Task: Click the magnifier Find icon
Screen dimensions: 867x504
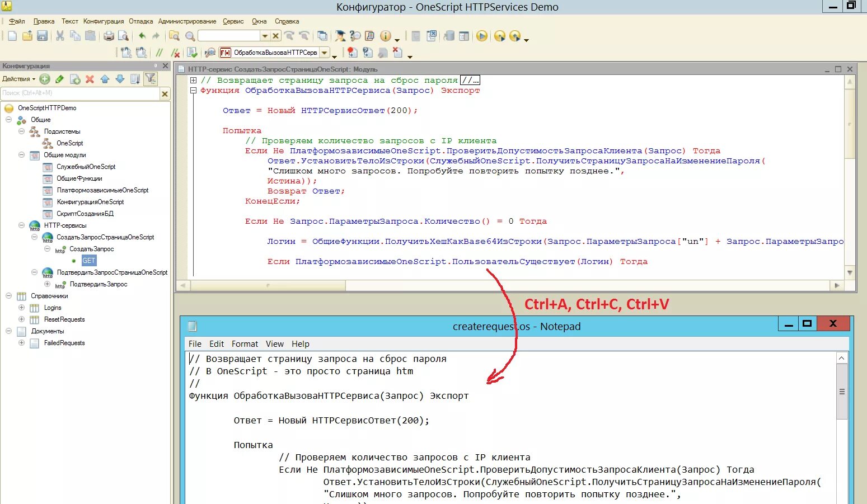Action: 190,36
